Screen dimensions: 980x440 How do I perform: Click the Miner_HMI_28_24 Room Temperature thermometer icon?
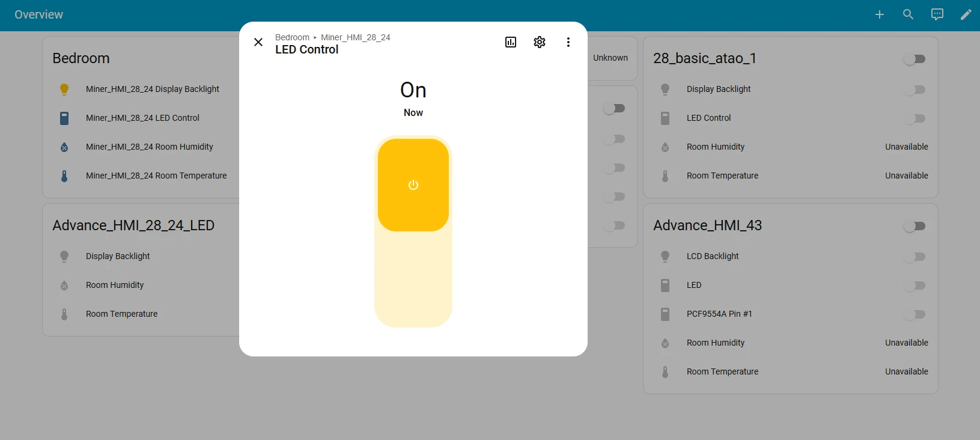tap(64, 176)
